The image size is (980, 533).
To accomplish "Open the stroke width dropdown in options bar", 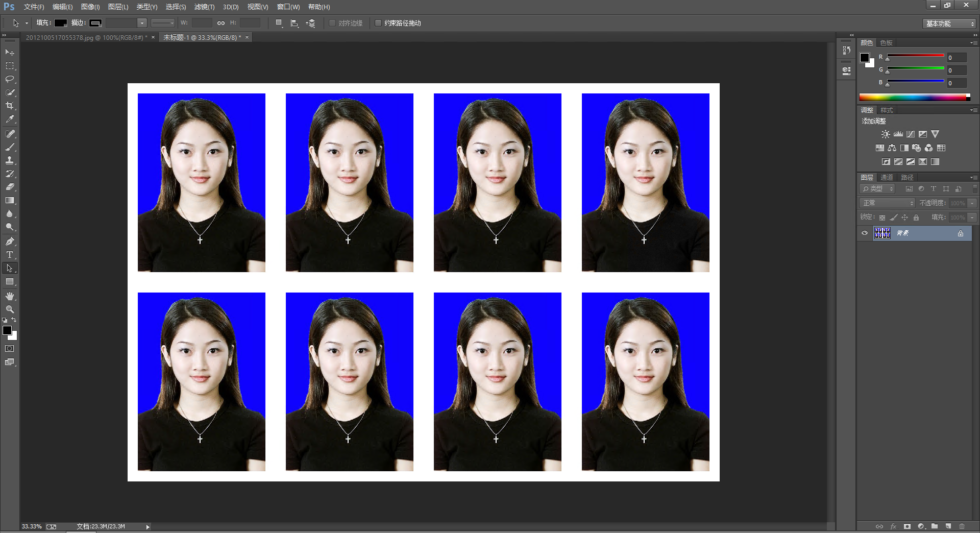I will [x=142, y=23].
